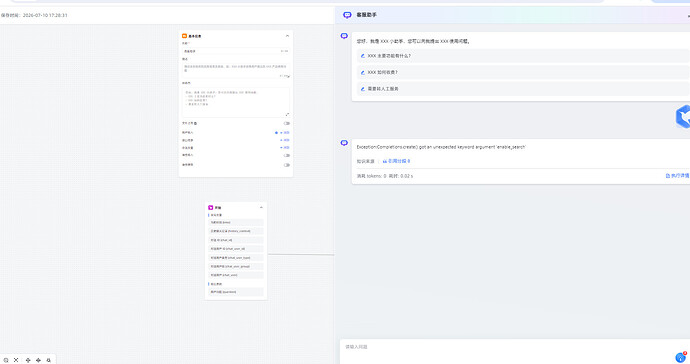The height and width of the screenshot is (364, 690).
Task: Click the fit-to-view crossed-arrows icon in the canvas toolbar
Action: pyautogui.click(x=16, y=360)
